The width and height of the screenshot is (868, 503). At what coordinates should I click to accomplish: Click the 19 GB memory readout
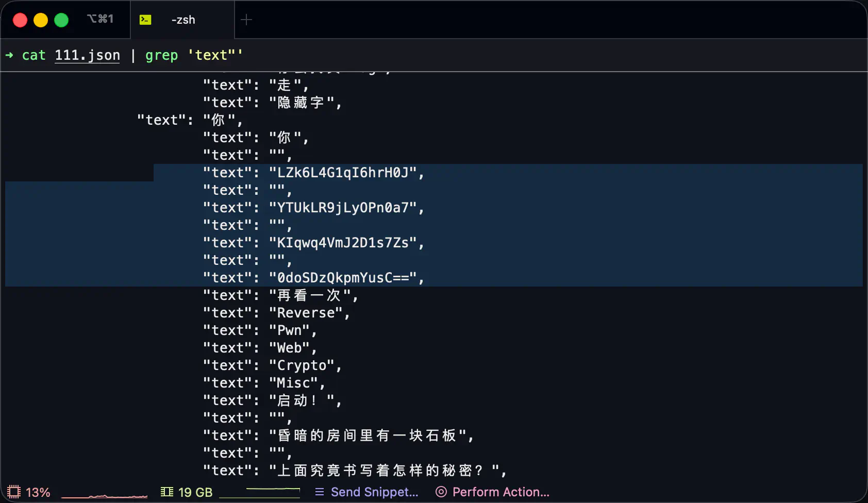pyautogui.click(x=195, y=492)
